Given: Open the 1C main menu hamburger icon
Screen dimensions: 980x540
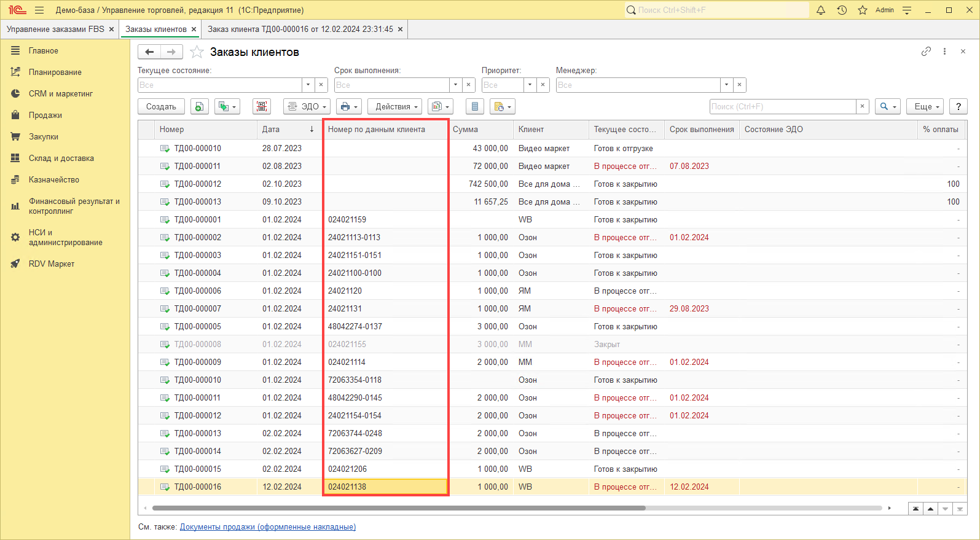Looking at the screenshot, I should [x=39, y=10].
